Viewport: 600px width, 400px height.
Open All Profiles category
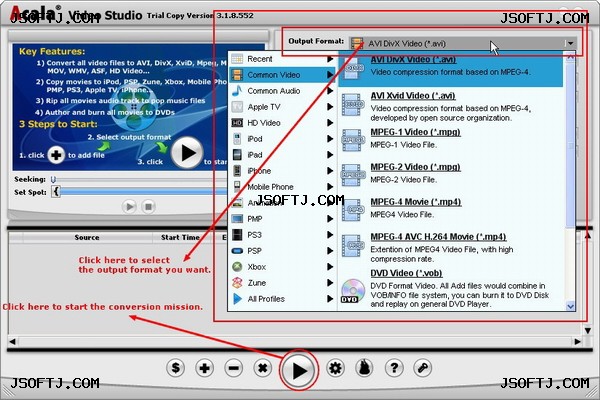coord(282,299)
